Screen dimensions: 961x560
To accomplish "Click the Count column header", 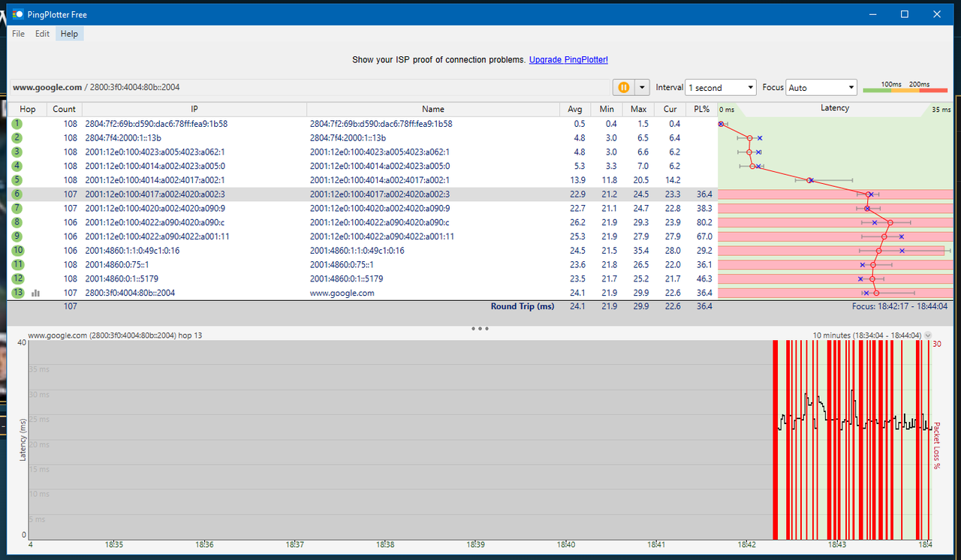I will tap(65, 110).
